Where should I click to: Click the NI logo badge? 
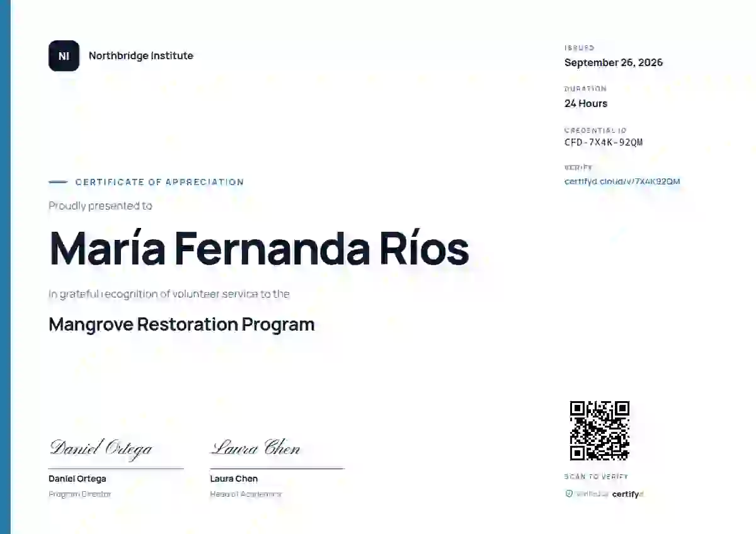coord(64,56)
